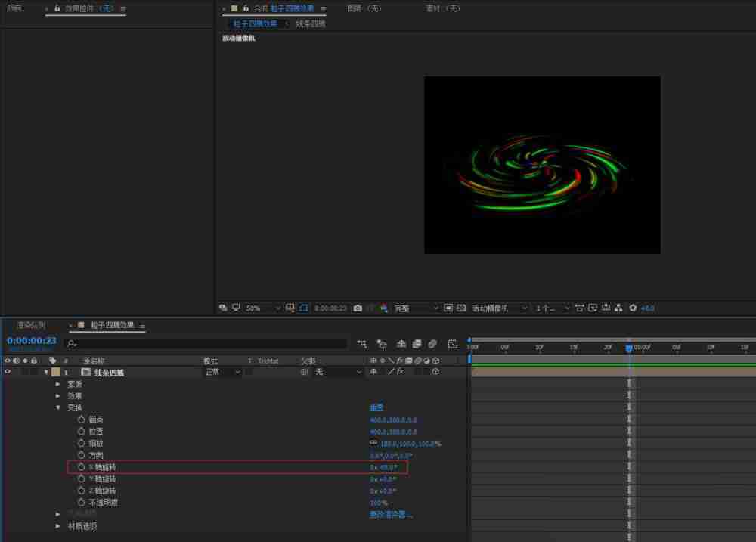This screenshot has width=756, height=542.
Task: Click the 重置 link for transform
Action: pos(376,407)
